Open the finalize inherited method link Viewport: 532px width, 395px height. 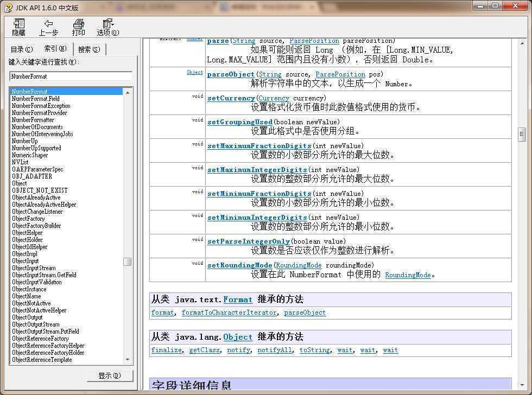166,350
